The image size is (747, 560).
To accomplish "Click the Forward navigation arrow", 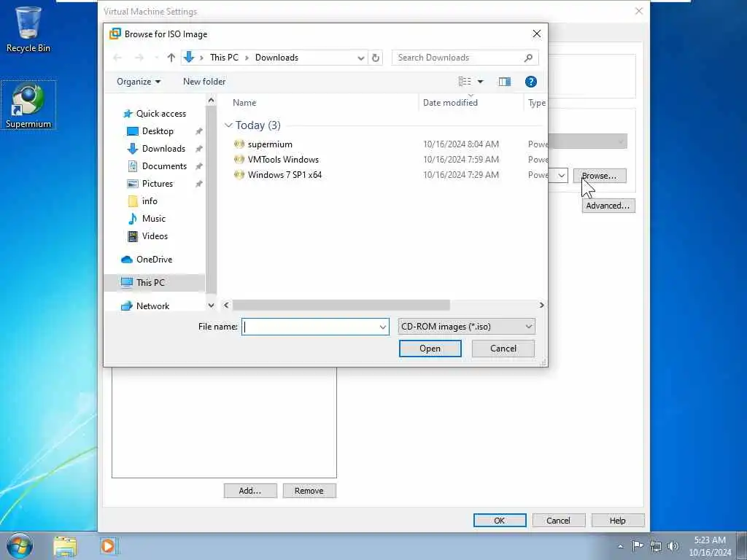I will (x=139, y=58).
